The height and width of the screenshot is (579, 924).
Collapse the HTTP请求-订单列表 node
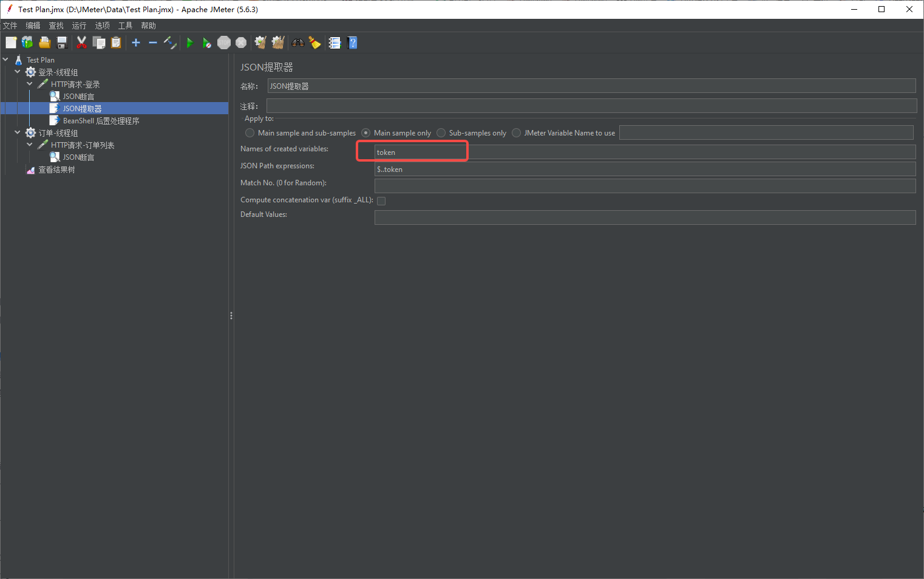tap(30, 145)
